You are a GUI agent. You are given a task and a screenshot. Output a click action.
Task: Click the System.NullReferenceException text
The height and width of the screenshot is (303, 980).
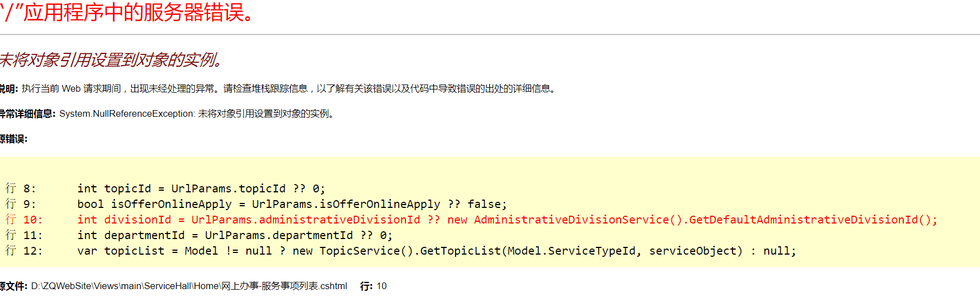coord(127,113)
